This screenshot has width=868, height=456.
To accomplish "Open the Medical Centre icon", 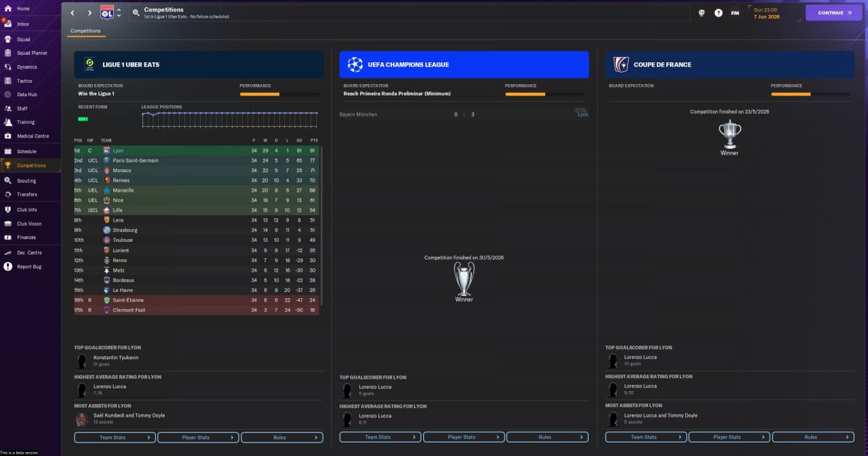I will coord(7,136).
